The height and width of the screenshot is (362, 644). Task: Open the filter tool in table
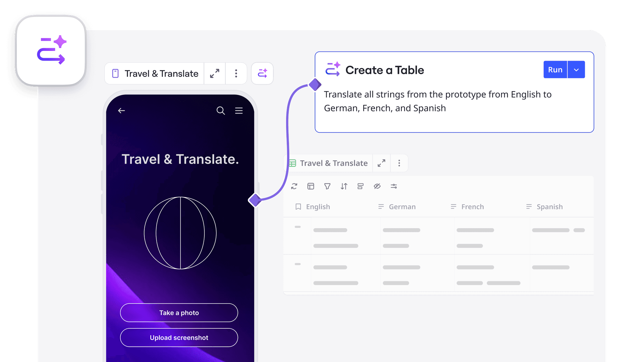(327, 186)
